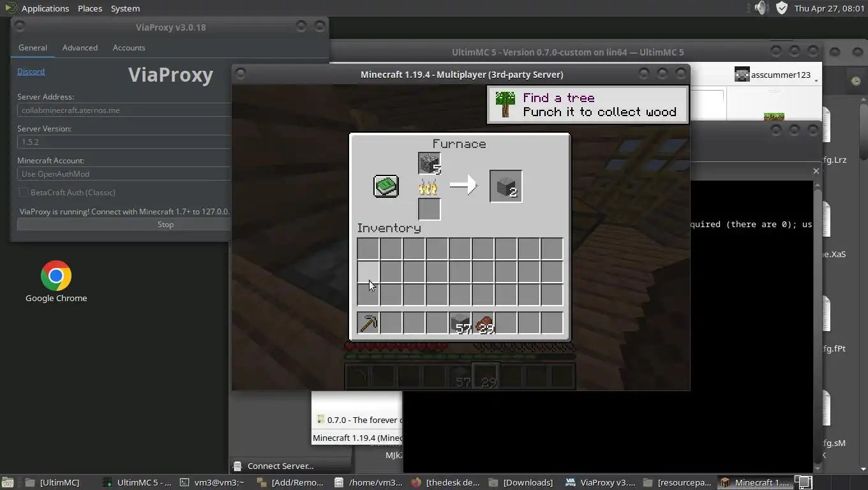
Task: Click the furnace progress arrow
Action: (x=464, y=186)
